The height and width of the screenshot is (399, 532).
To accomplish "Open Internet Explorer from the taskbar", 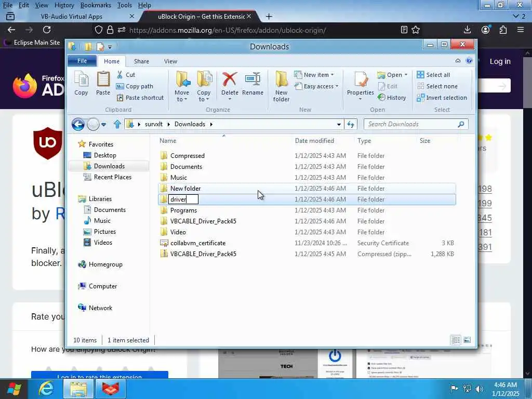I will [46, 388].
